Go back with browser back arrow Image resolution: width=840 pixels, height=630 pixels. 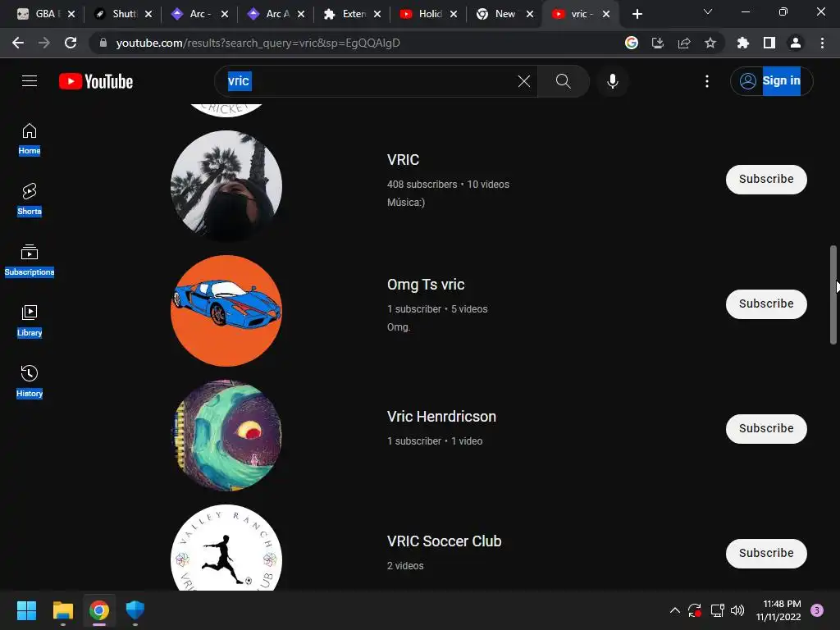pyautogui.click(x=18, y=43)
